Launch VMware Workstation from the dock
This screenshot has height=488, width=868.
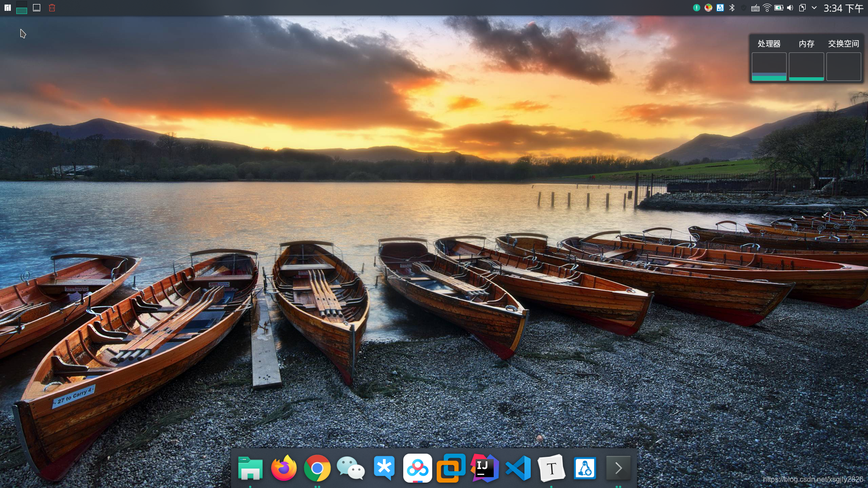pyautogui.click(x=451, y=469)
